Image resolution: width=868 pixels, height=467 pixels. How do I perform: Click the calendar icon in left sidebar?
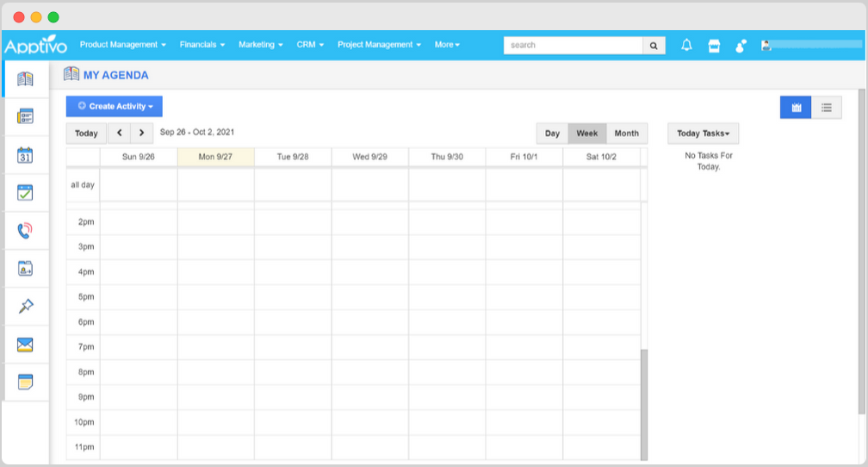25,155
